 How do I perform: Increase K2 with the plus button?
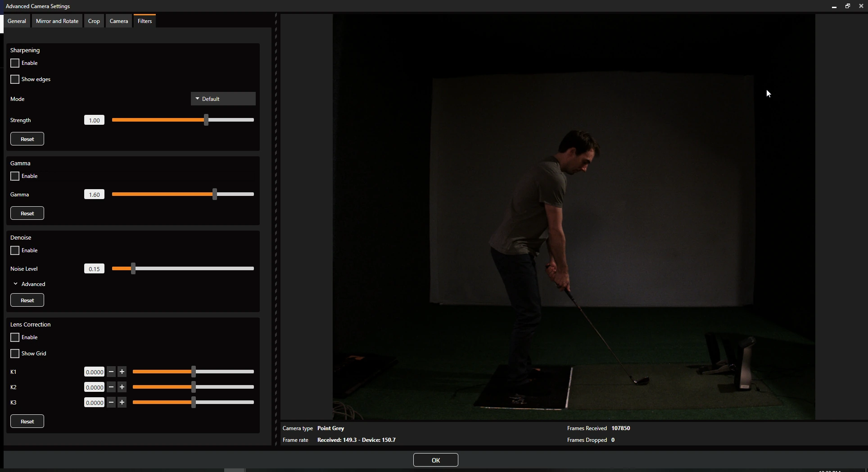(122, 387)
